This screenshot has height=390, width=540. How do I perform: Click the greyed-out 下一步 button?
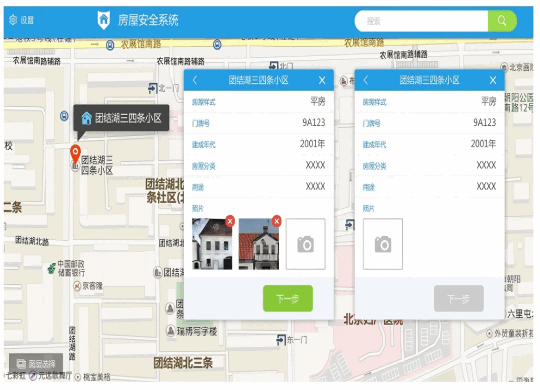click(x=459, y=298)
